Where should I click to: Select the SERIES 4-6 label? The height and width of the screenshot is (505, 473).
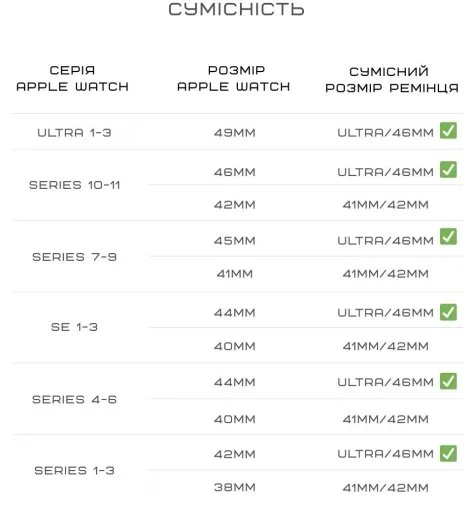[74, 399]
